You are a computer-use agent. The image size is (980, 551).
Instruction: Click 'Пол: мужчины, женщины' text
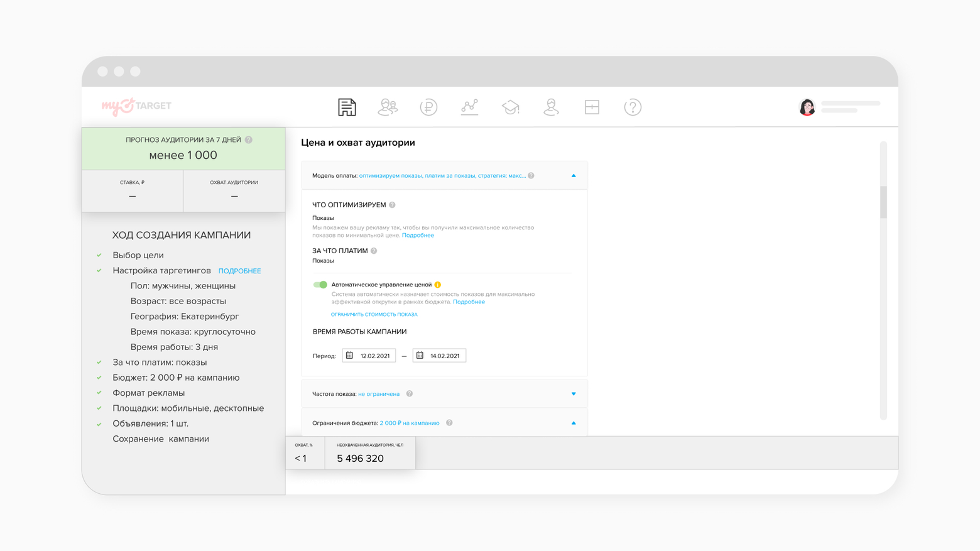(x=183, y=286)
